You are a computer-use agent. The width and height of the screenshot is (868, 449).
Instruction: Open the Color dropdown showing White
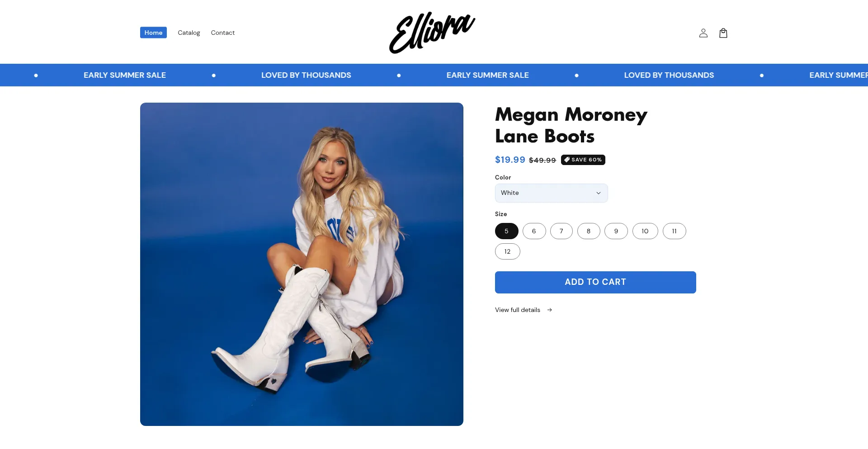(551, 193)
